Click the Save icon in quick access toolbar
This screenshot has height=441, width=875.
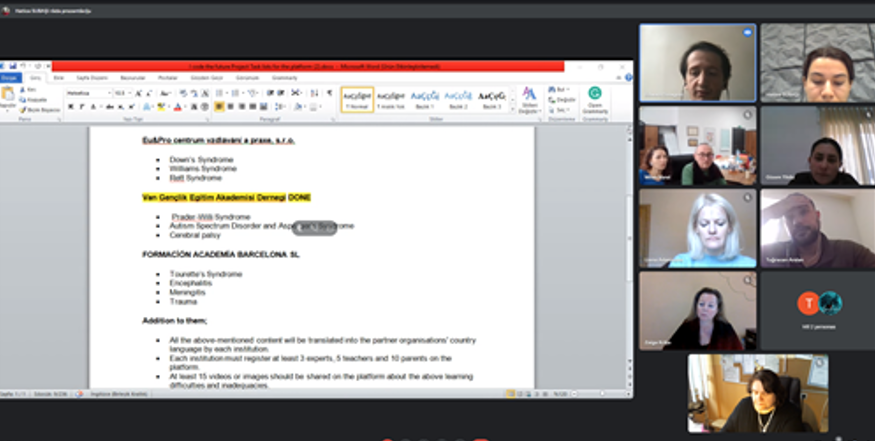14,66
